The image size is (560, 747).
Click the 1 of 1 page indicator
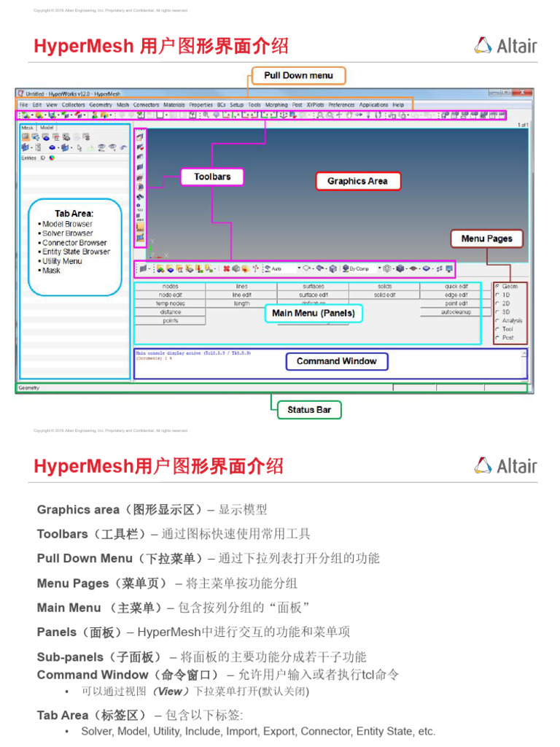(x=523, y=125)
